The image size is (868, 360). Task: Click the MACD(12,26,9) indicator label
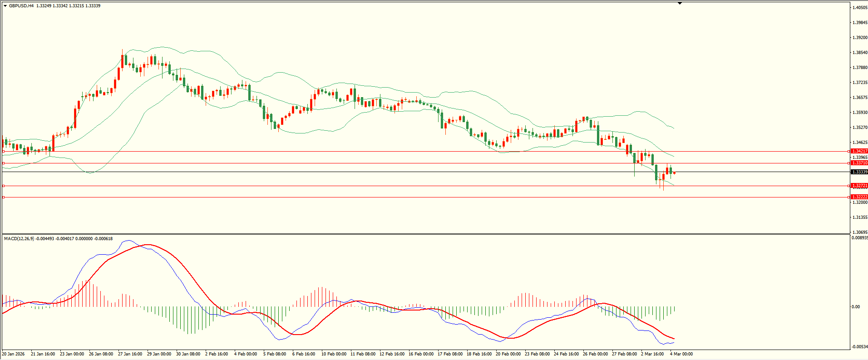pos(19,239)
